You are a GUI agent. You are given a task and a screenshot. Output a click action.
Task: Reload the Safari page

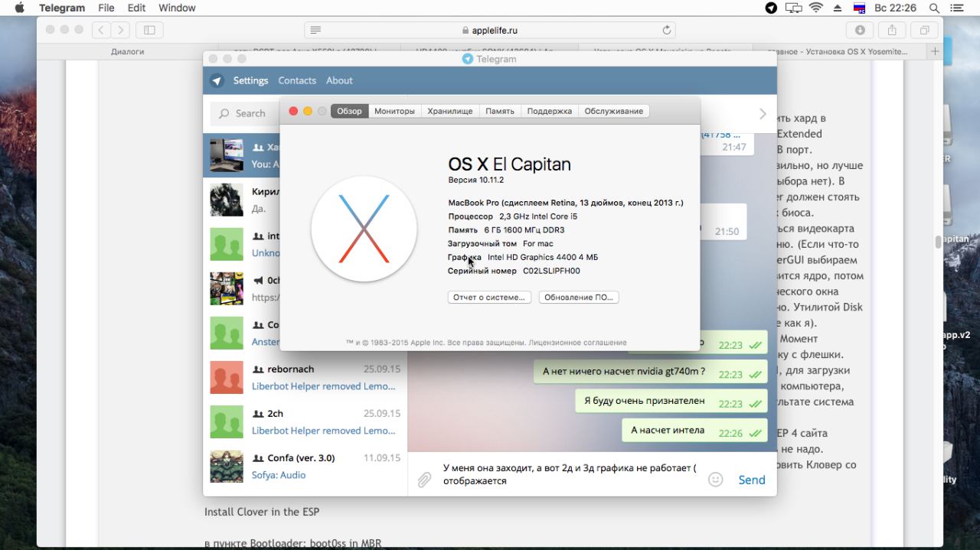667,30
